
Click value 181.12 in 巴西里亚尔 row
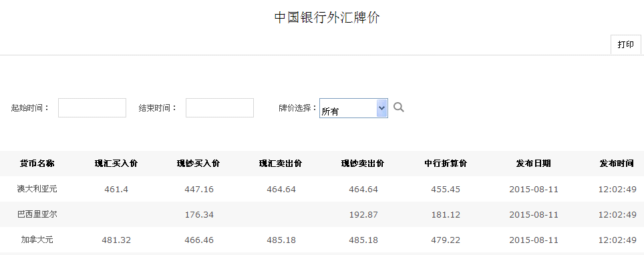click(x=446, y=215)
